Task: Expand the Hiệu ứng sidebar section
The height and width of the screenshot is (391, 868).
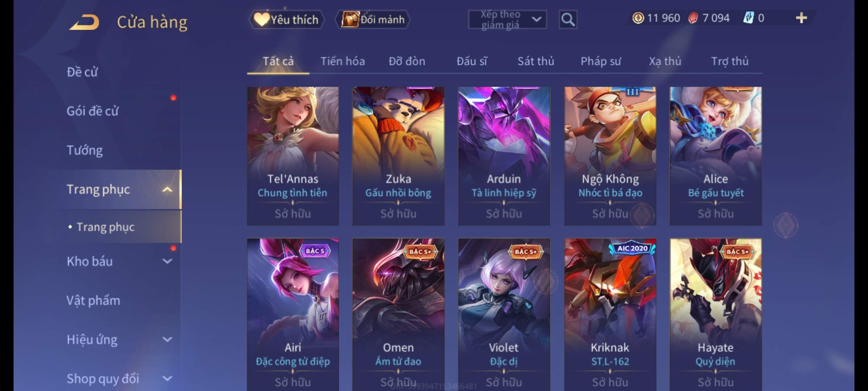Action: 167,340
